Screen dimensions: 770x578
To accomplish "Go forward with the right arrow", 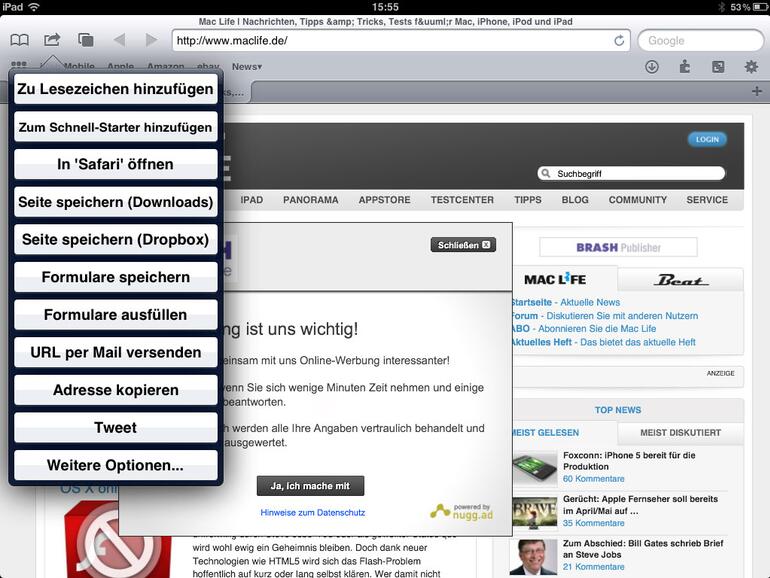I will click(151, 40).
